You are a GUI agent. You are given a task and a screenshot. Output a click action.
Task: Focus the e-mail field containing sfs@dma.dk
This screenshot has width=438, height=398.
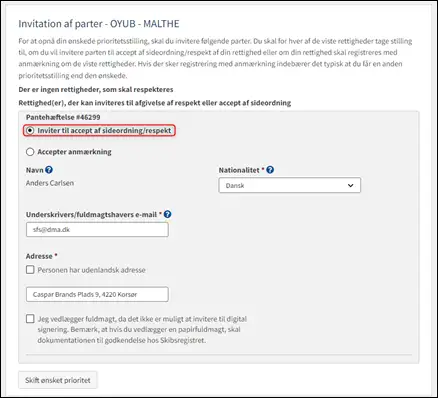(97, 230)
